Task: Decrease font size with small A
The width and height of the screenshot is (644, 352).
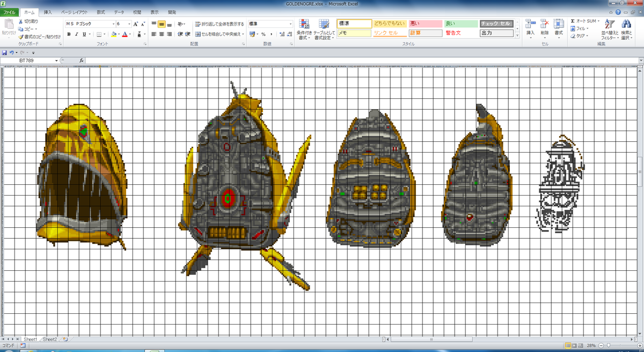Action: (143, 24)
